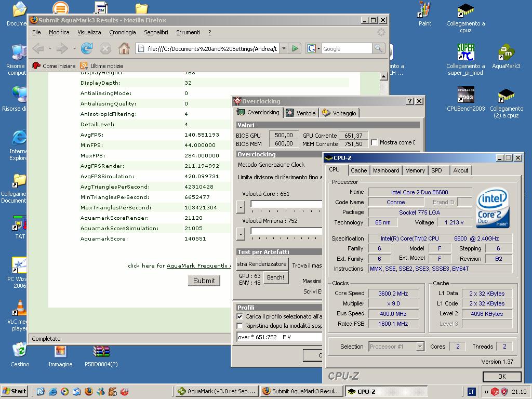Open Processor #1 selection dropdown
The width and height of the screenshot is (532, 399).
[x=420, y=347]
